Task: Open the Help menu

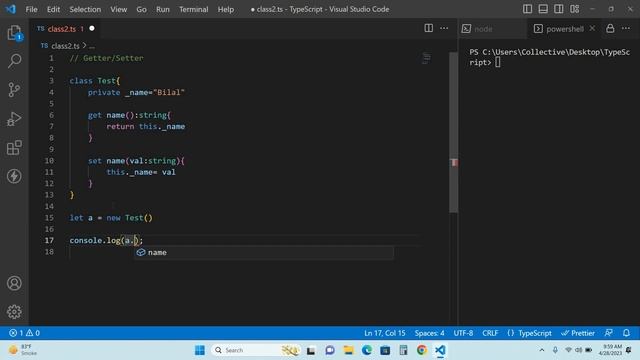Action: [226, 9]
